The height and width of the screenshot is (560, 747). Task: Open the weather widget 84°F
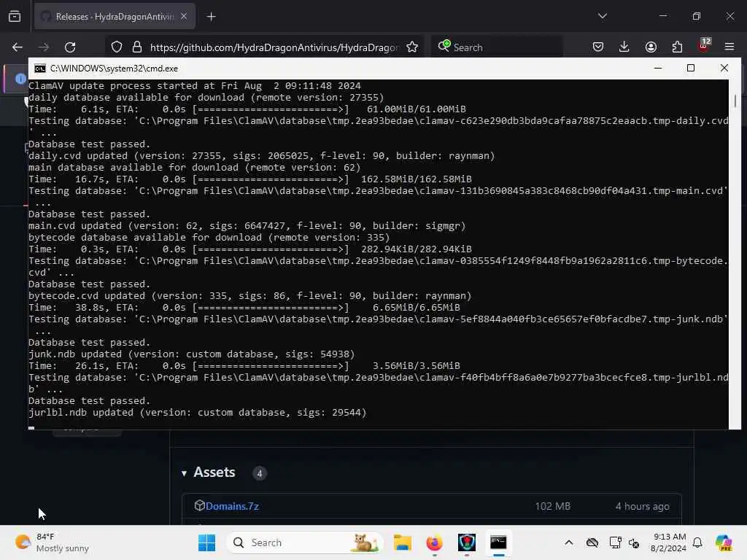pyautogui.click(x=53, y=542)
